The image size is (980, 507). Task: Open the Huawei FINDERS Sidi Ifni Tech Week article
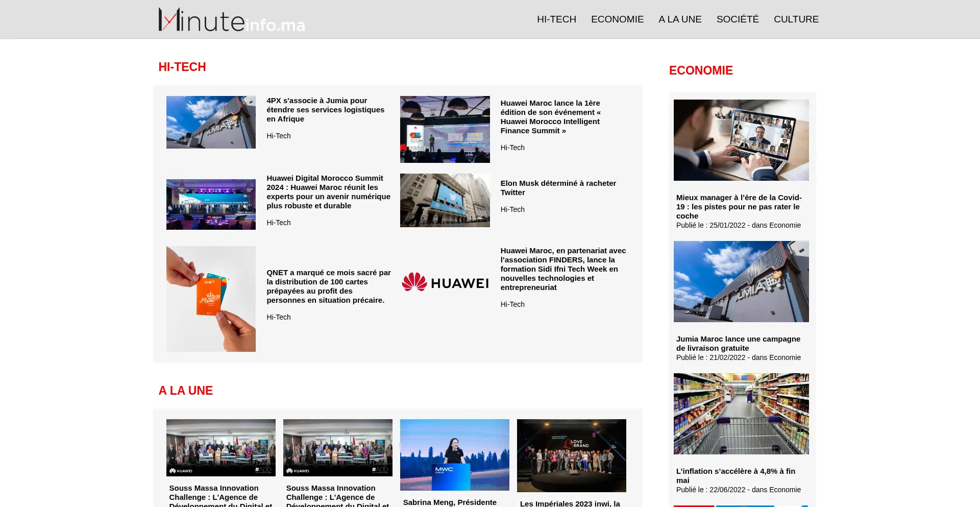tap(563, 269)
